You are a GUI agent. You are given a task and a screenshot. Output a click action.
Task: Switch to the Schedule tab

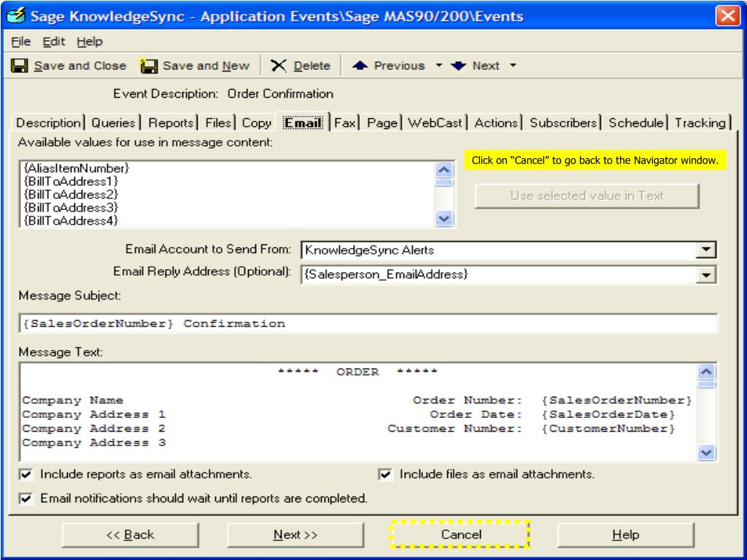(x=636, y=122)
